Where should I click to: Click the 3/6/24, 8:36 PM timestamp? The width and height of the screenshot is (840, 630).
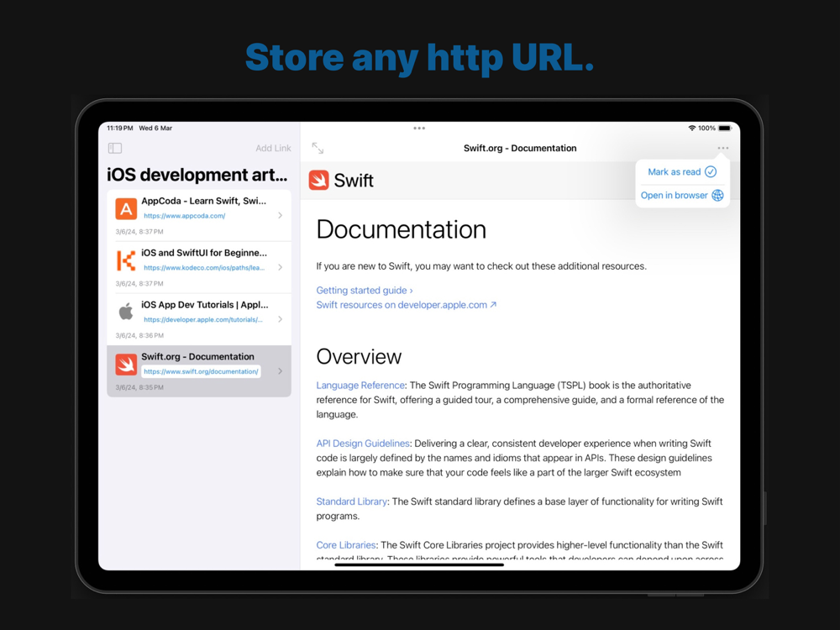coord(139,335)
